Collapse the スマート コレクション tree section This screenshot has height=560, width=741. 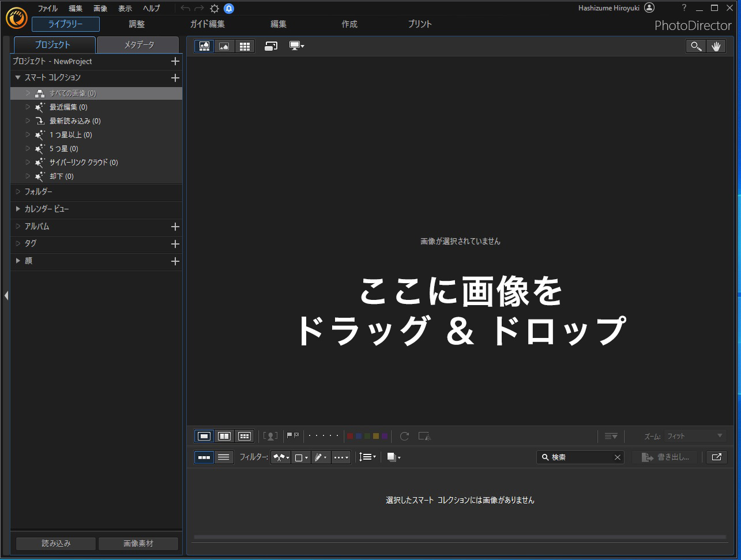coord(17,78)
